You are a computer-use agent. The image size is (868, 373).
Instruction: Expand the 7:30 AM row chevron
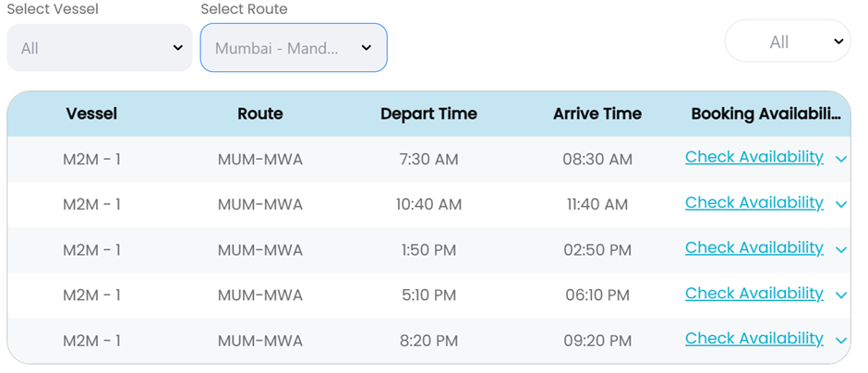[841, 160]
